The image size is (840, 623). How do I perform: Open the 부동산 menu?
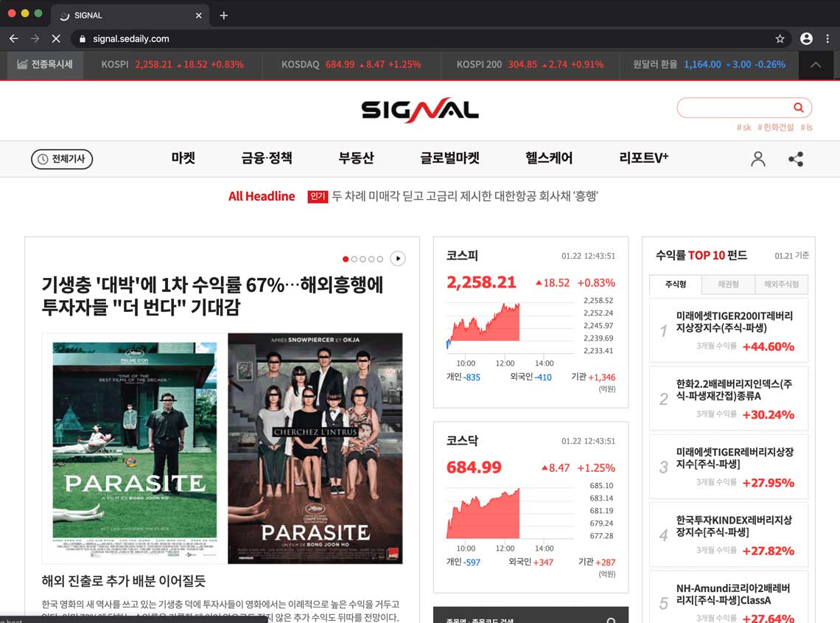pyautogui.click(x=356, y=159)
